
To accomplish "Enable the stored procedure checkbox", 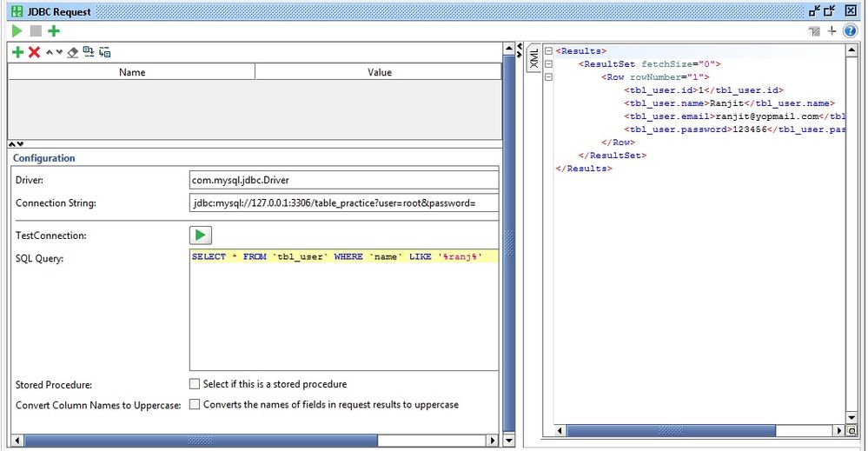I will click(x=195, y=384).
